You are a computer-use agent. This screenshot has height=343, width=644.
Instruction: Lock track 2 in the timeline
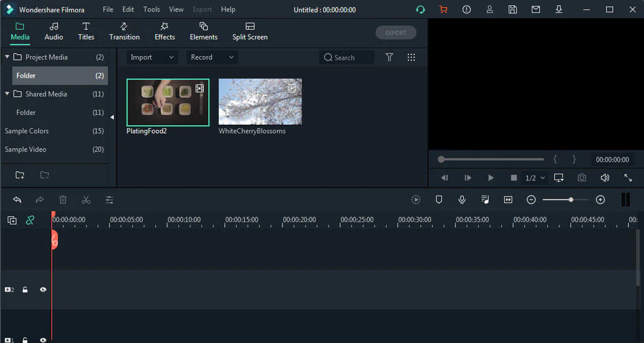25,289
